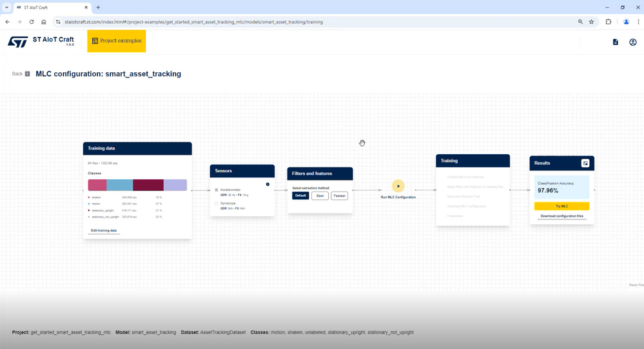Open the Chrome three-dot menu

638,22
